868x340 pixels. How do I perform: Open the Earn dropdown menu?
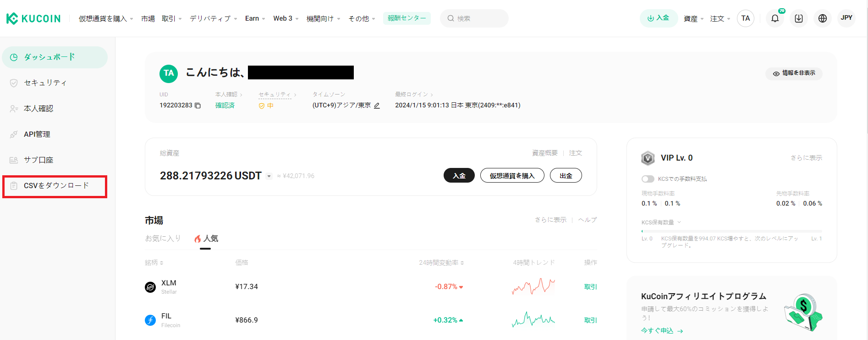[x=255, y=19]
